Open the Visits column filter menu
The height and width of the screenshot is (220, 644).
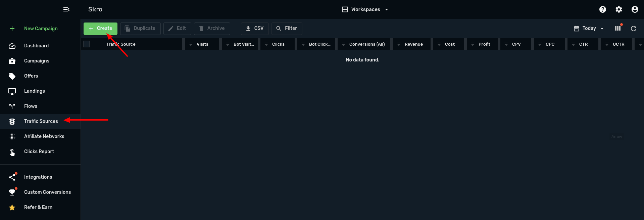point(191,44)
